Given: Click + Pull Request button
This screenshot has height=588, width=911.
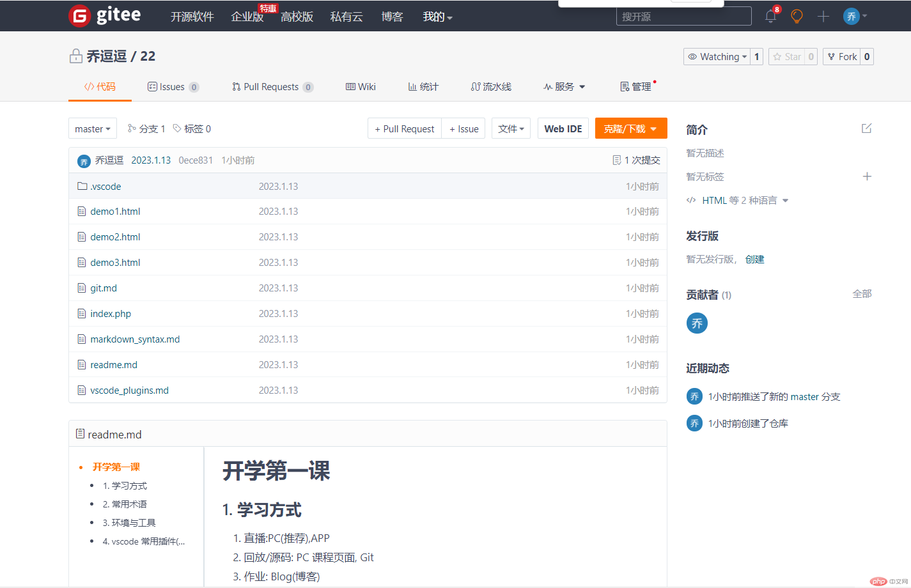Looking at the screenshot, I should [x=405, y=128].
